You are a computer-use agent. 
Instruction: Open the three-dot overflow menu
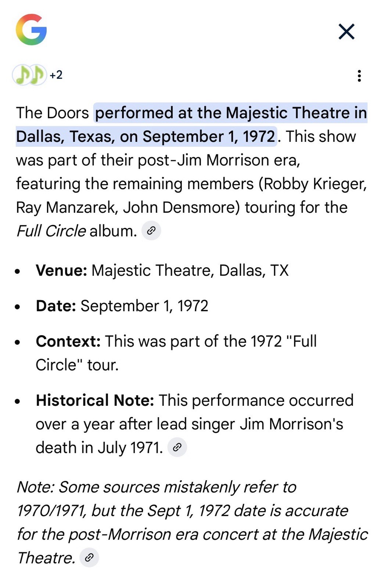pyautogui.click(x=359, y=76)
